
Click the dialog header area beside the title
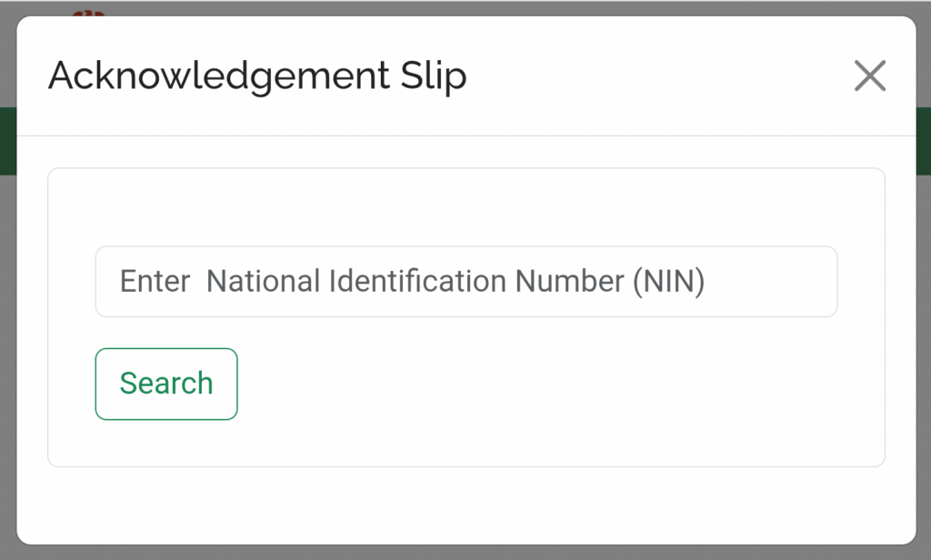[653, 76]
